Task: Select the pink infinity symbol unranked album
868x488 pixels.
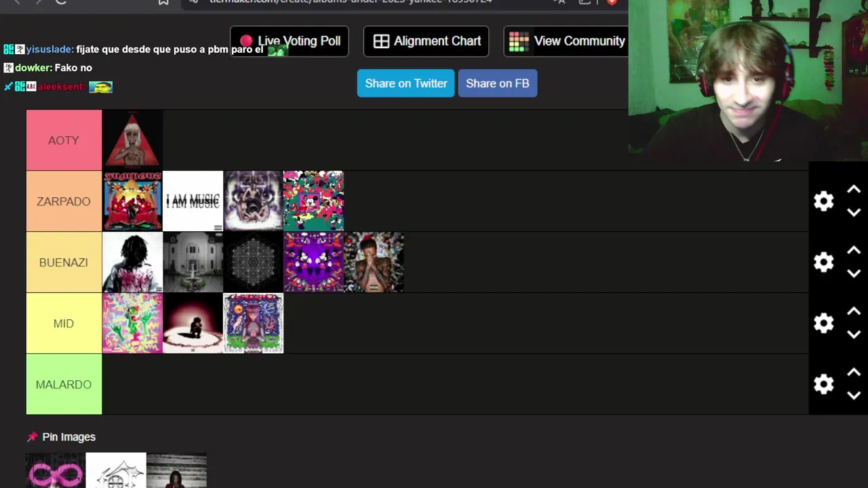Action: coord(56,470)
